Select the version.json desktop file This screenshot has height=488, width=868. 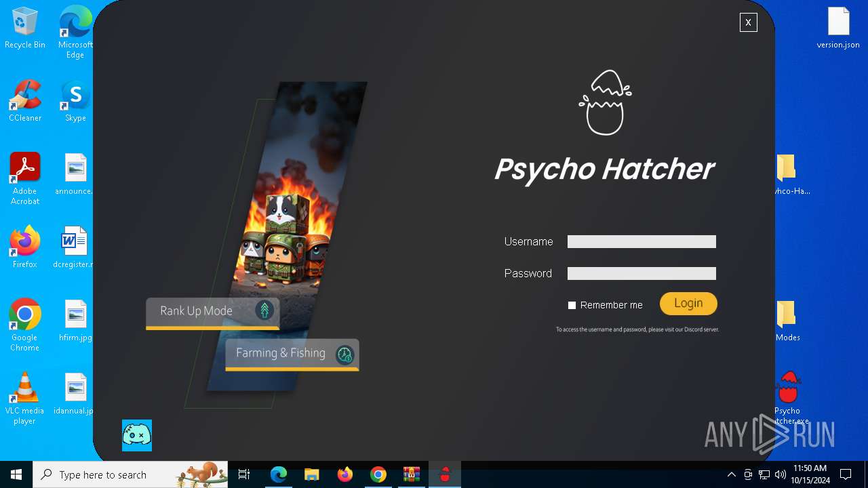(838, 28)
